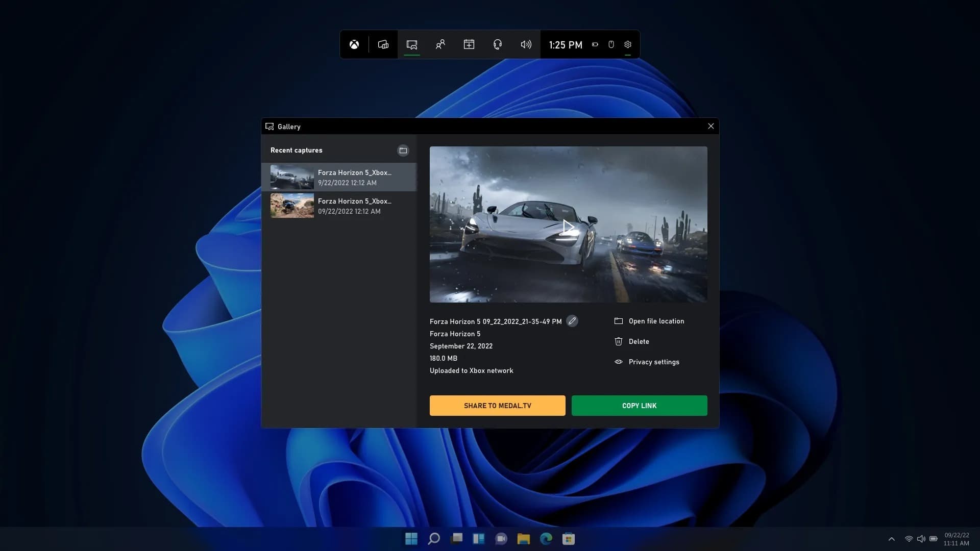The height and width of the screenshot is (551, 980).
Task: Click the Copy Link button
Action: [x=639, y=406]
